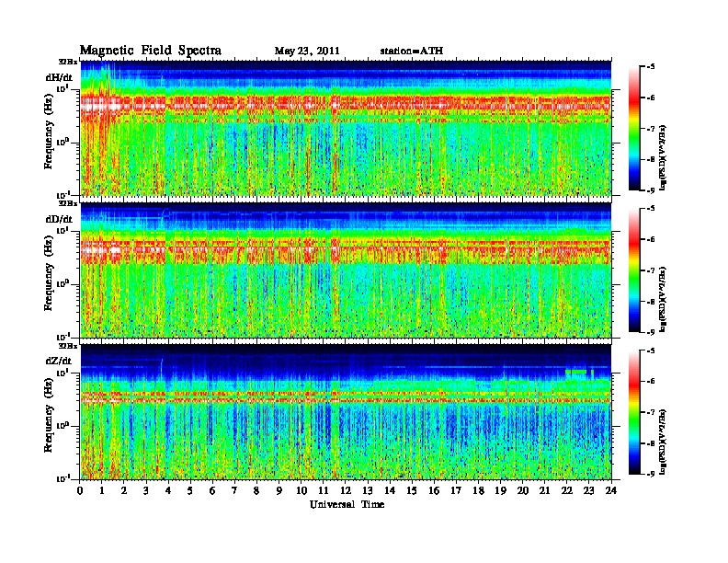Screen dimensions: 728x563
Task: Select the "dH/dt" panel label
Action: (59, 77)
